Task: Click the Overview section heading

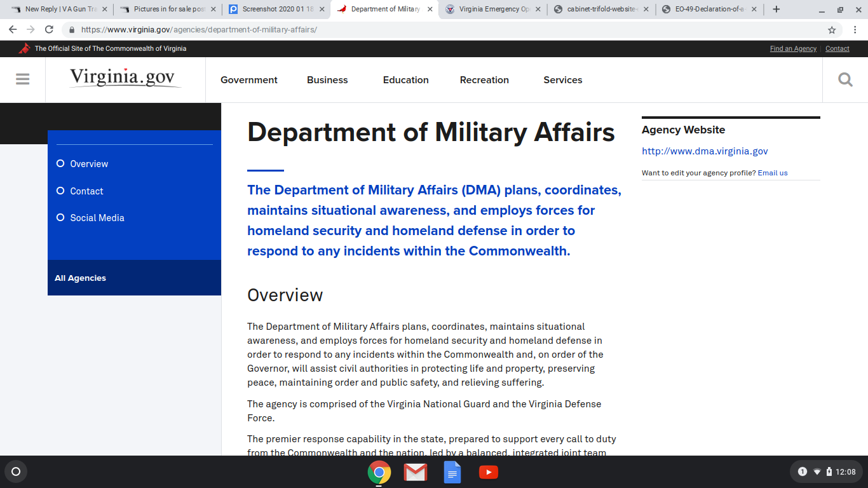Action: click(285, 295)
